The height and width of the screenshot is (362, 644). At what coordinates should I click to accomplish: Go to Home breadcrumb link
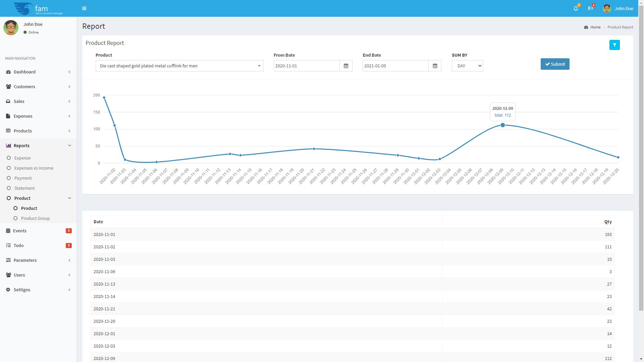click(x=595, y=27)
